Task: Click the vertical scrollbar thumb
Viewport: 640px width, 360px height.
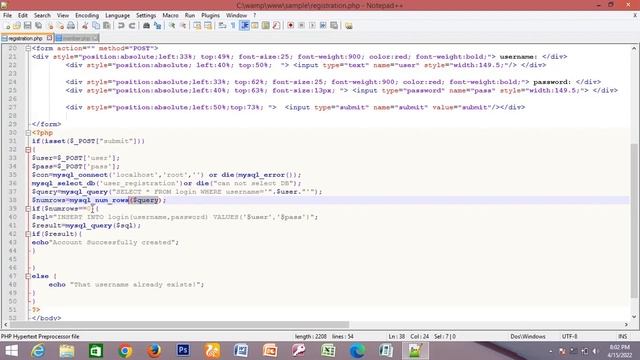Action: [x=634, y=220]
